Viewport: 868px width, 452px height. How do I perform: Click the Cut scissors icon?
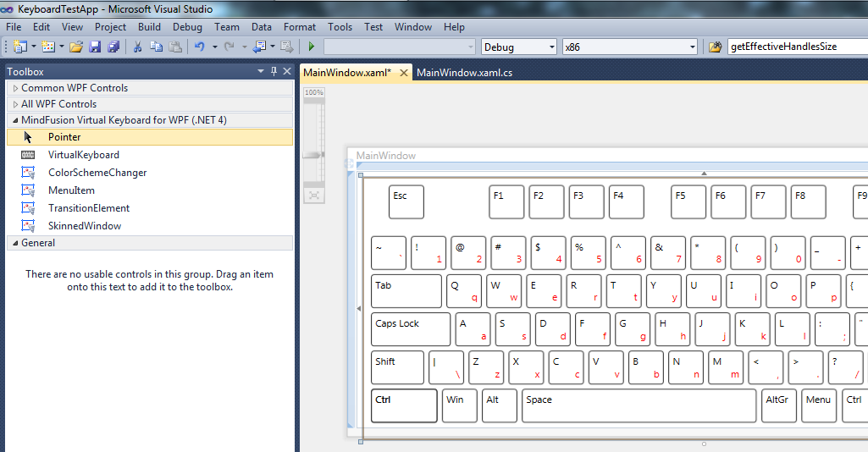click(137, 47)
